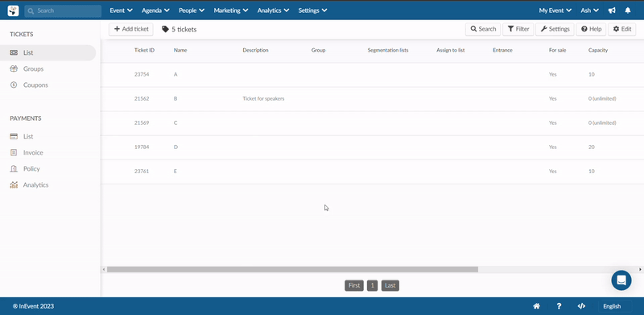The height and width of the screenshot is (315, 644).
Task: Click the Capacity column header
Action: [598, 50]
